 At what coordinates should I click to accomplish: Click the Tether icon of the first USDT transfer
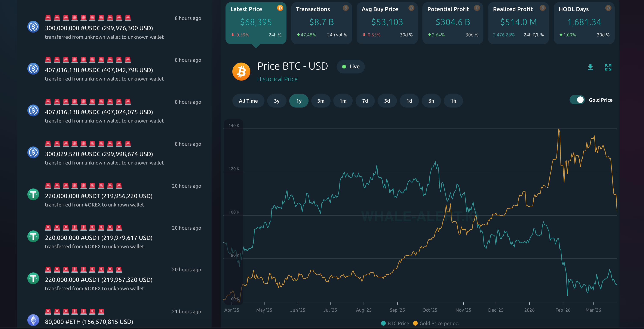33,194
